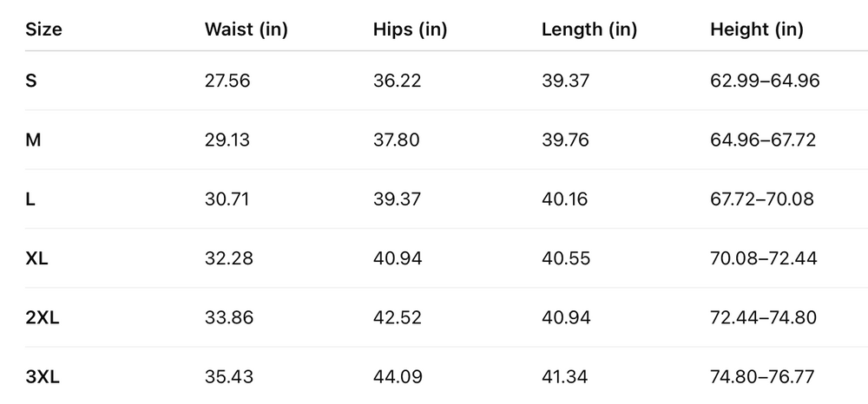Select height range 70.08–72.44 for XL
Screen dimensions: 868x404
[763, 258]
